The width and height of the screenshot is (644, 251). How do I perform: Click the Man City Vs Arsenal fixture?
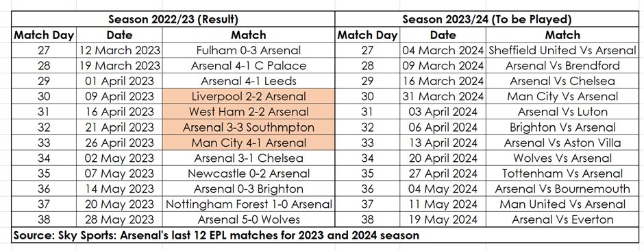[562, 97]
